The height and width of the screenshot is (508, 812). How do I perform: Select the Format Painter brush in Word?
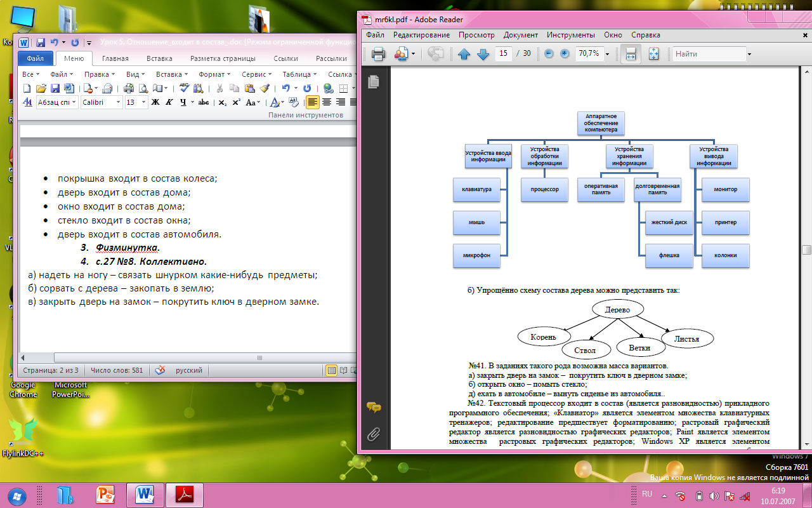click(x=265, y=88)
